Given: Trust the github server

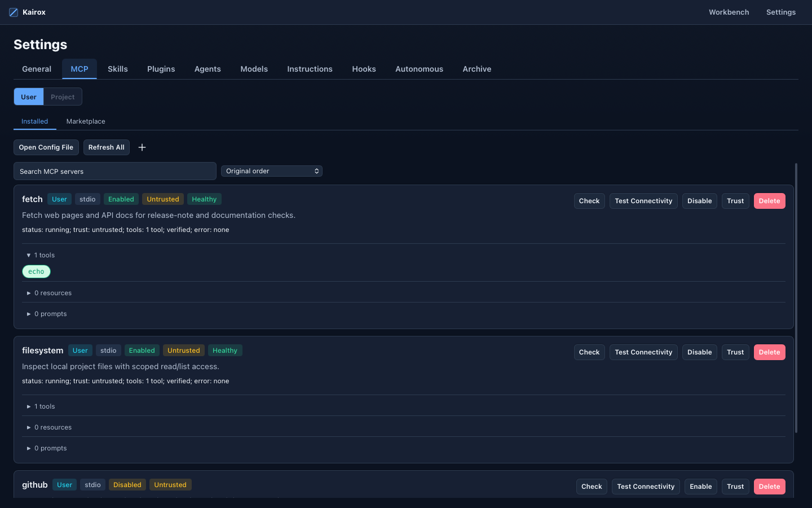Looking at the screenshot, I should (x=735, y=487).
